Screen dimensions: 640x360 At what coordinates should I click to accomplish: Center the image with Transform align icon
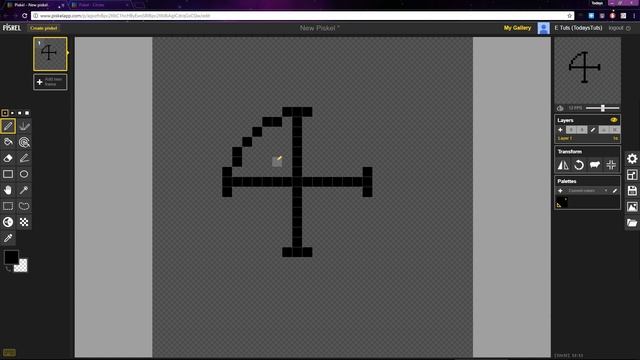[x=611, y=165]
